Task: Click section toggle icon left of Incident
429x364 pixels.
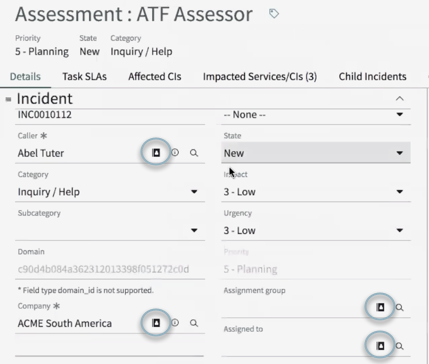Action: coord(8,99)
